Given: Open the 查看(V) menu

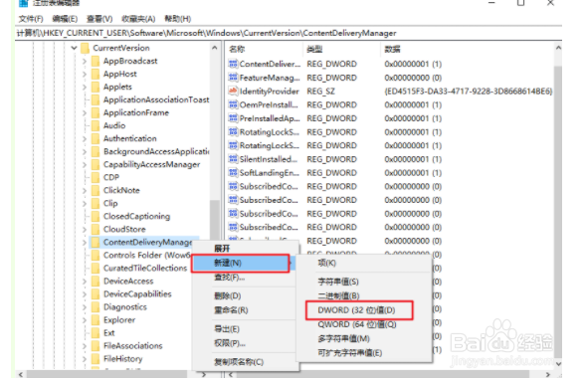Looking at the screenshot, I should coord(99,19).
